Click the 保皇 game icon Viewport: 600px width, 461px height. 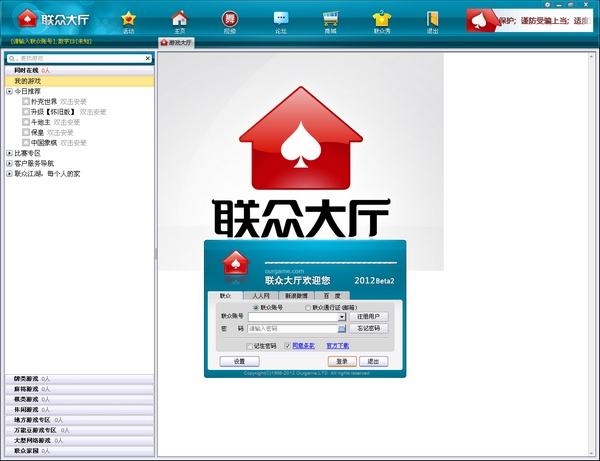tap(26, 132)
